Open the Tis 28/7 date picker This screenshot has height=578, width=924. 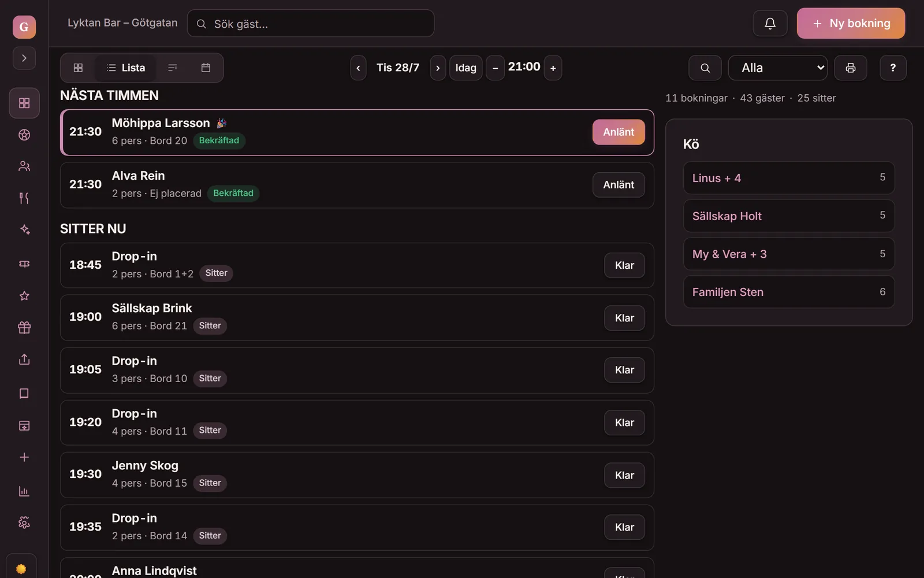coord(398,68)
